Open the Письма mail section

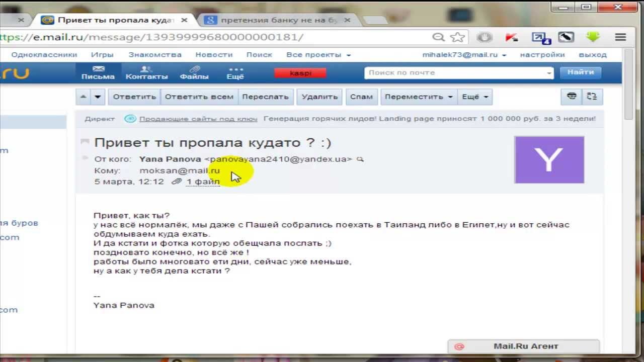[98, 73]
